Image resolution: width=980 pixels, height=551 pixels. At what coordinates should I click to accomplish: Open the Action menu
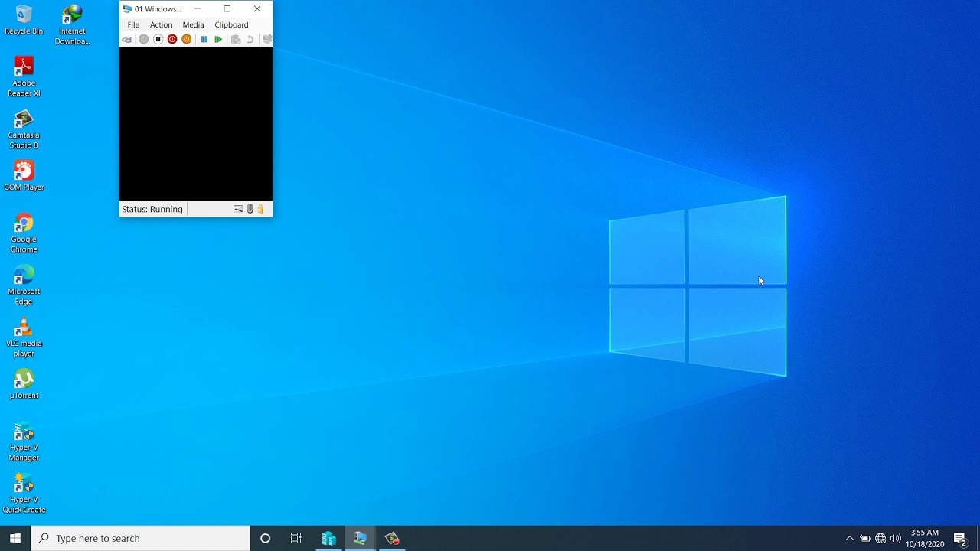161,24
